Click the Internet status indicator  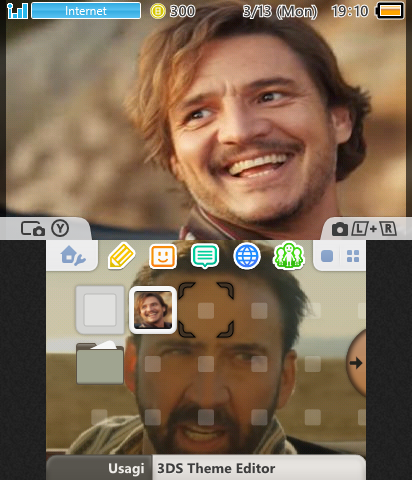tap(86, 11)
